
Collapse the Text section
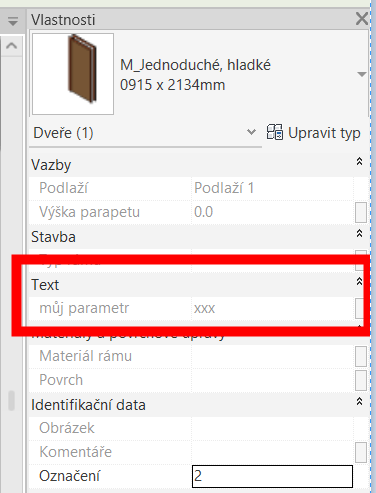359,281
